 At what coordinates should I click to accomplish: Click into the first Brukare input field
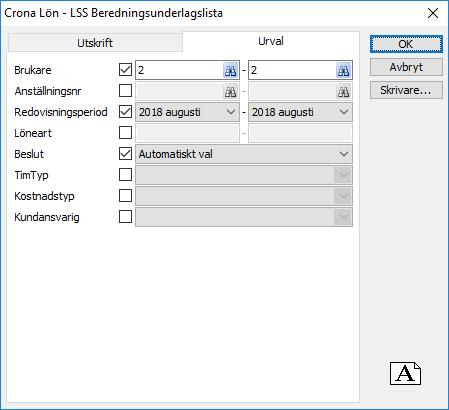(179, 70)
